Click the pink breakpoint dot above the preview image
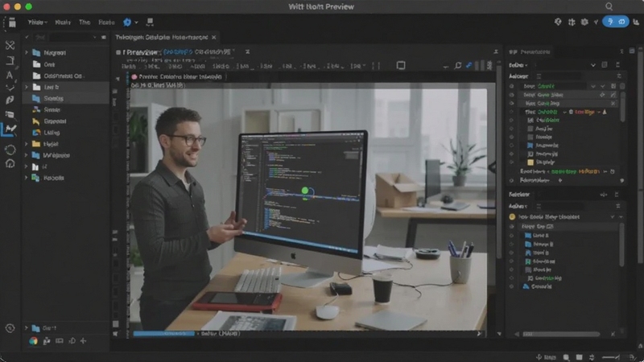Viewport: 644px width, 362px height. click(134, 76)
